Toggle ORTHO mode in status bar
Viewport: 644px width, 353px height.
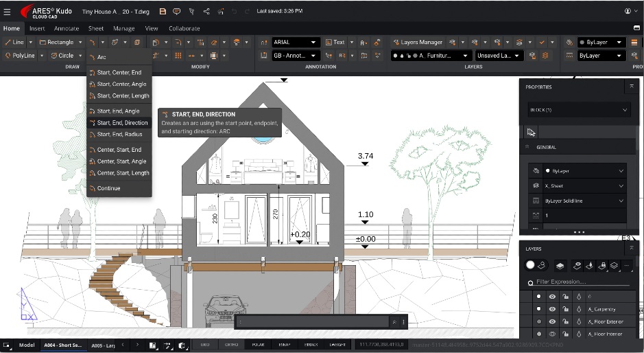point(232,345)
